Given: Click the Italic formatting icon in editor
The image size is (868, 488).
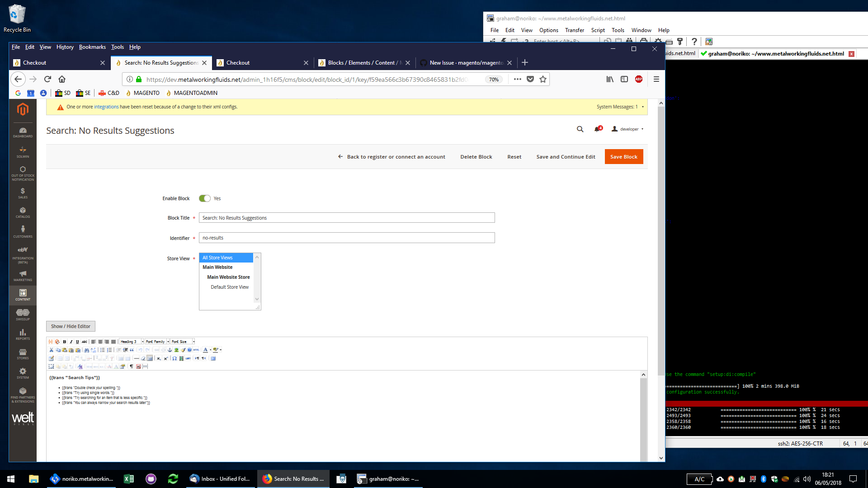Looking at the screenshot, I should pyautogui.click(x=71, y=342).
